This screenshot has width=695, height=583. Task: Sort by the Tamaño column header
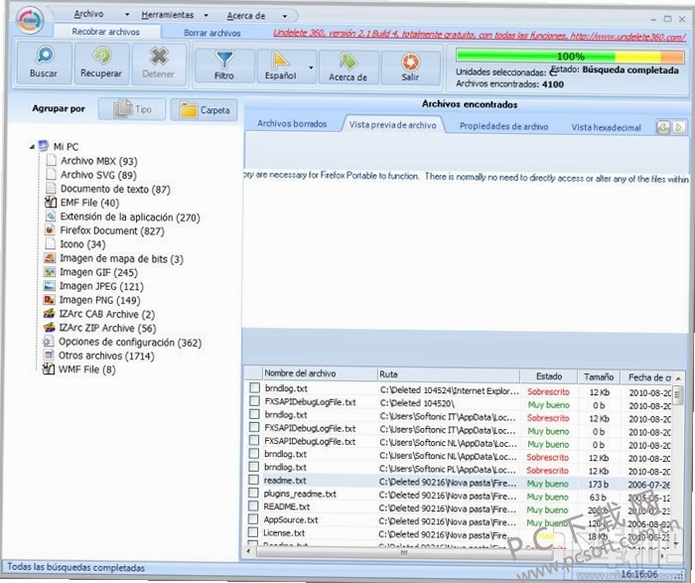click(599, 377)
